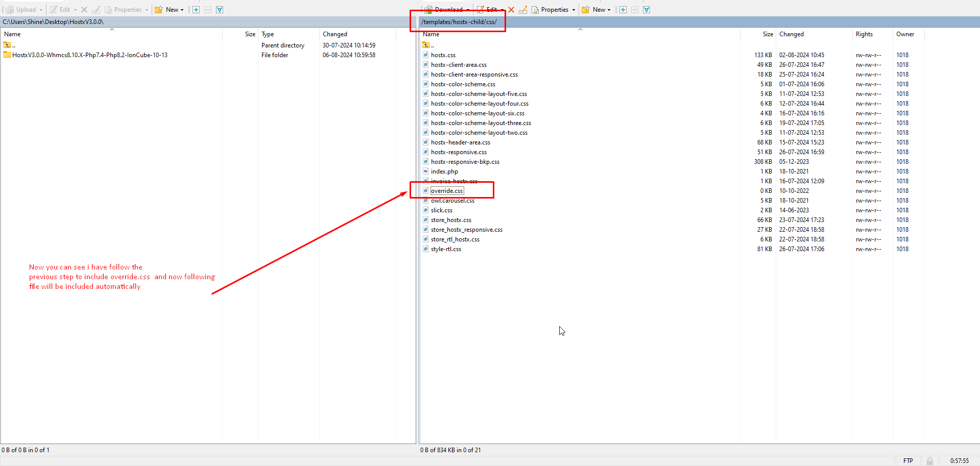The image size is (980, 466).
Task: Click the remote Select Files plus icon
Action: [x=623, y=10]
